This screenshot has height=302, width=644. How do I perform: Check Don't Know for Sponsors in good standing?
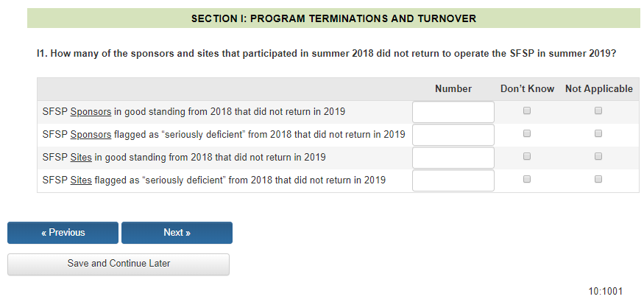526,111
